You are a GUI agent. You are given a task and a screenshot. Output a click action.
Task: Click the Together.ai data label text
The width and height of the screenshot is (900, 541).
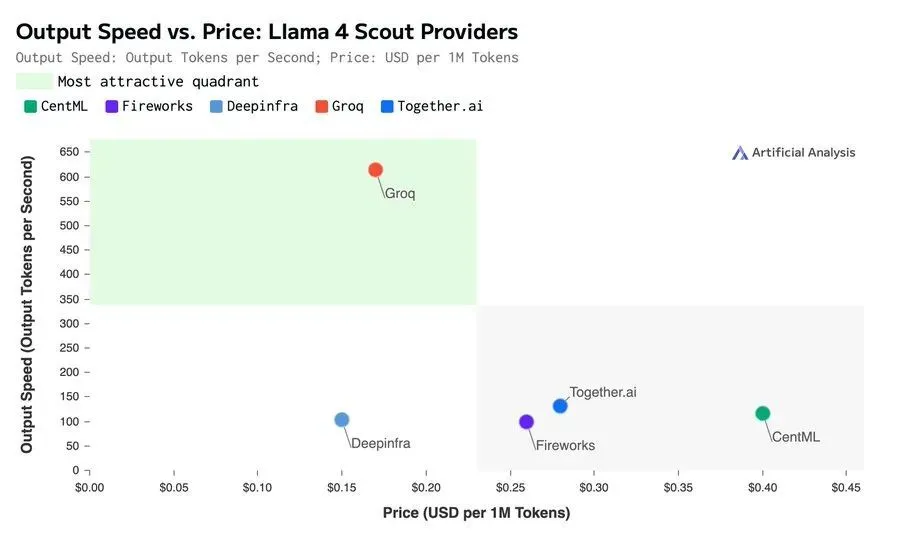click(603, 392)
